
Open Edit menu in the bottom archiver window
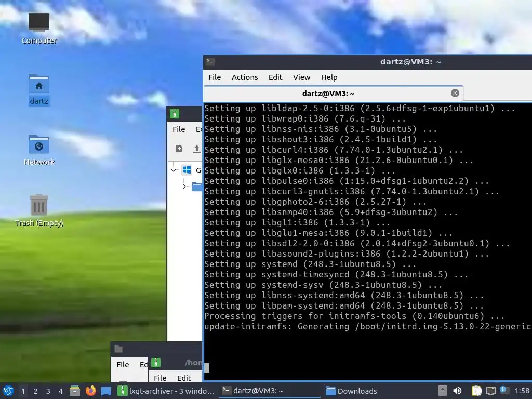click(x=184, y=378)
